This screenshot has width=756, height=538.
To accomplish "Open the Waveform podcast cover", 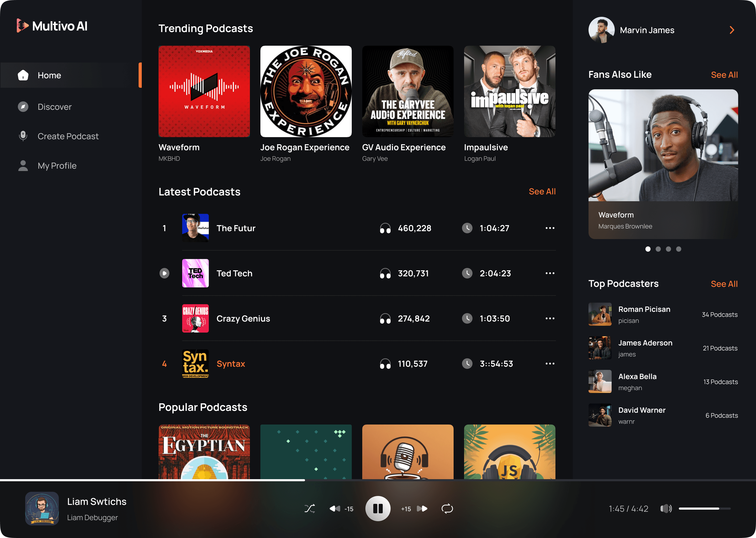I will tap(204, 91).
